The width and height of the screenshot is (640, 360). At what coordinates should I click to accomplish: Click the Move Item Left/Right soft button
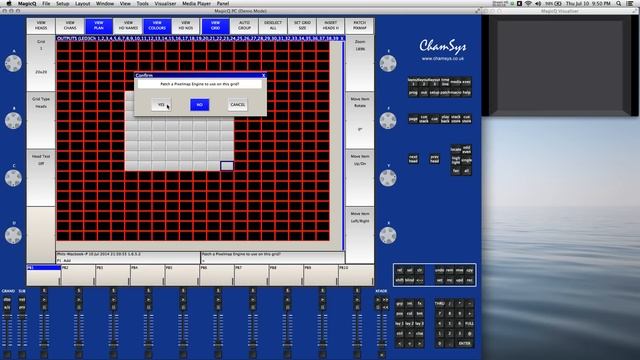(x=360, y=235)
